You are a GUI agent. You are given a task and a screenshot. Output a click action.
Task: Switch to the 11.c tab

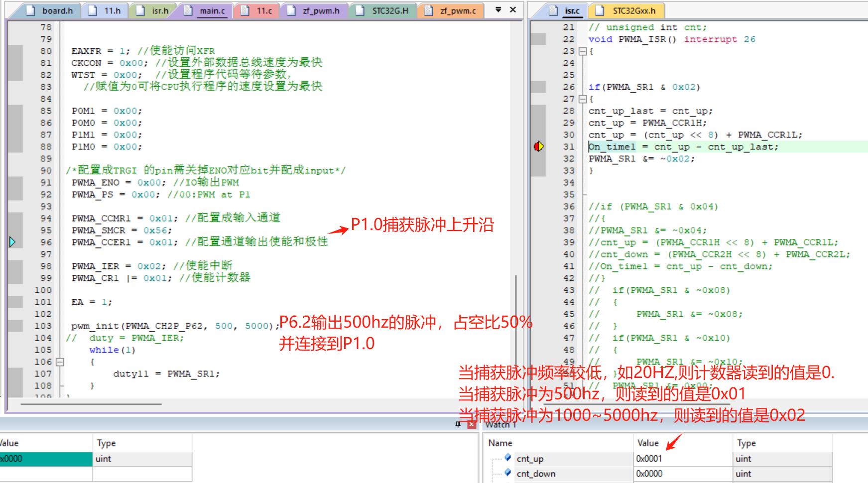coord(257,10)
